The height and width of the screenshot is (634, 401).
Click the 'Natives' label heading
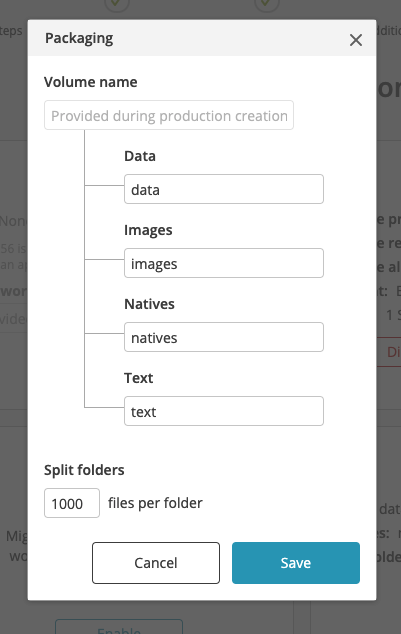point(149,304)
